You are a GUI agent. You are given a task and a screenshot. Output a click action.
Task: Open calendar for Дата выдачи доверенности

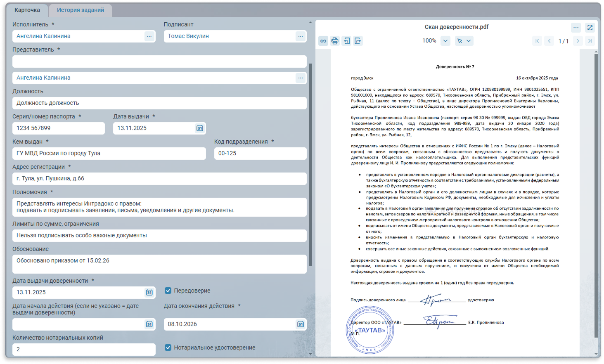[x=149, y=293]
